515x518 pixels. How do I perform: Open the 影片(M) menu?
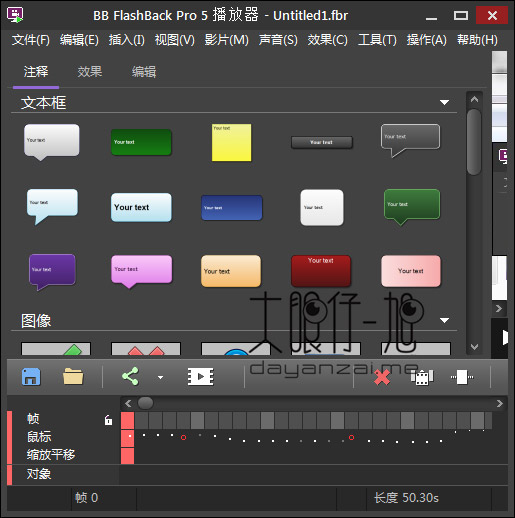pyautogui.click(x=227, y=40)
